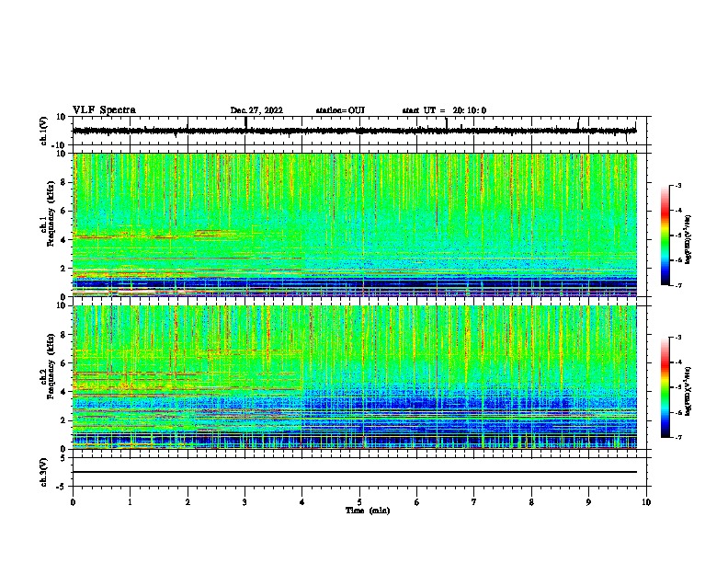Click the "ch.1(V)" waveform axis label

tap(44, 131)
